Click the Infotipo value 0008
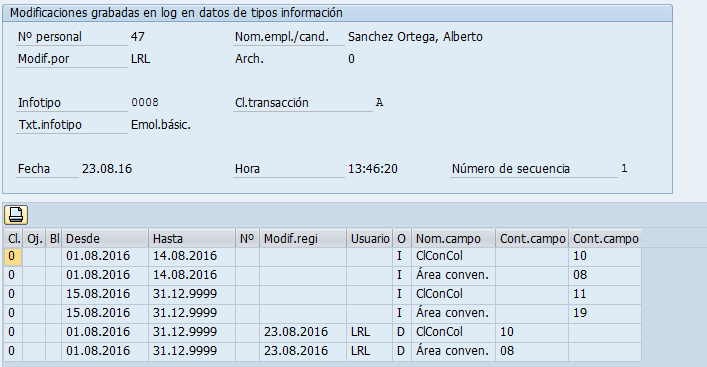Image resolution: width=707 pixels, height=367 pixels. (145, 102)
